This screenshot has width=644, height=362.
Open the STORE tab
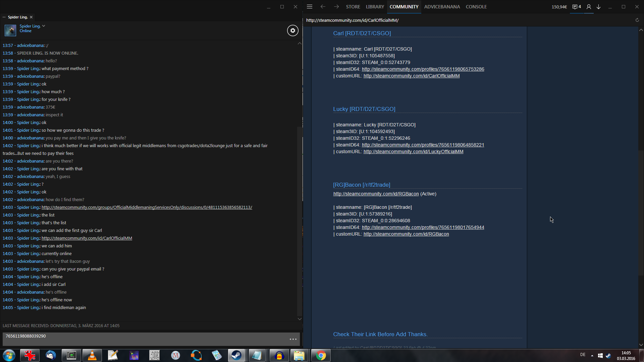tap(353, 7)
